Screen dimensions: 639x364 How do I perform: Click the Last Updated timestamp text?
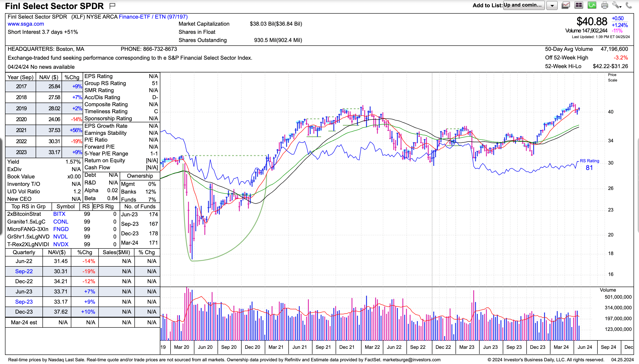[x=601, y=37]
